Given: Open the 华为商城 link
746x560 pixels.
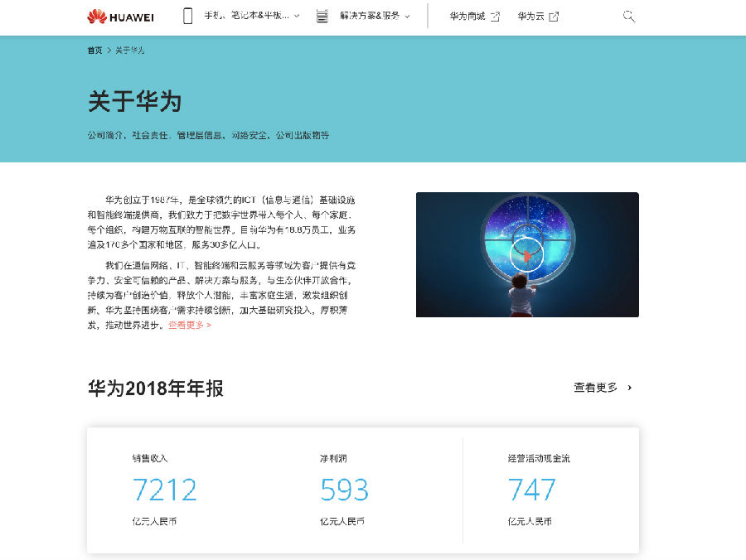Looking at the screenshot, I should (467, 17).
